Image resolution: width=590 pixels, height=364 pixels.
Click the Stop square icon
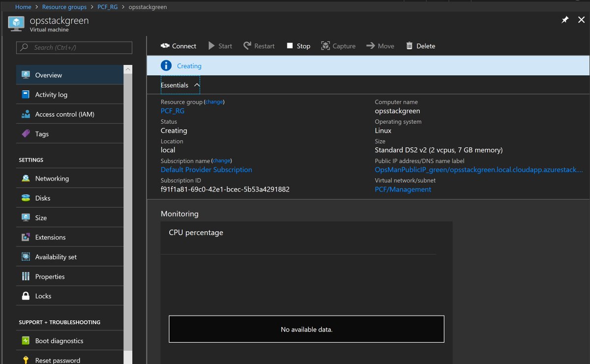pyautogui.click(x=290, y=46)
